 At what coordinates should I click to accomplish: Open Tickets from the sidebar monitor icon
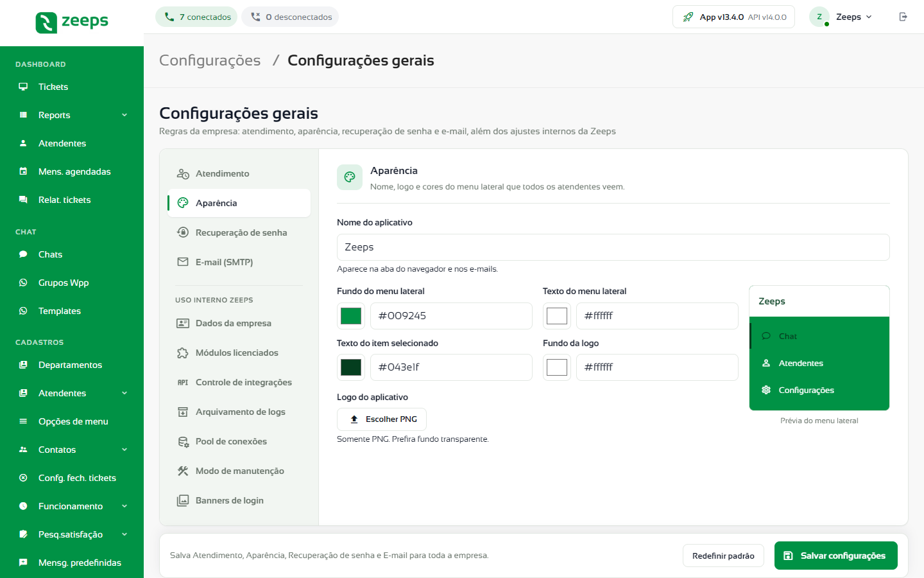coord(23,87)
